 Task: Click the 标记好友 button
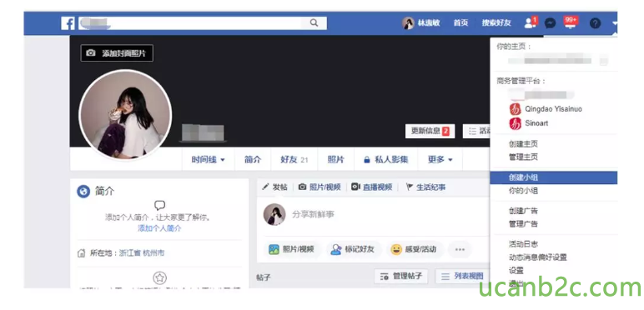coord(354,249)
